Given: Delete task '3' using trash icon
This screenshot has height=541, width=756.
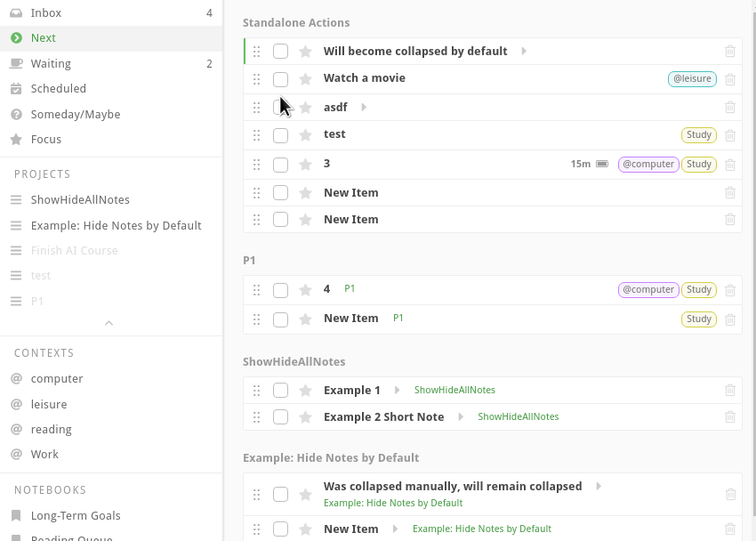Looking at the screenshot, I should point(730,165).
